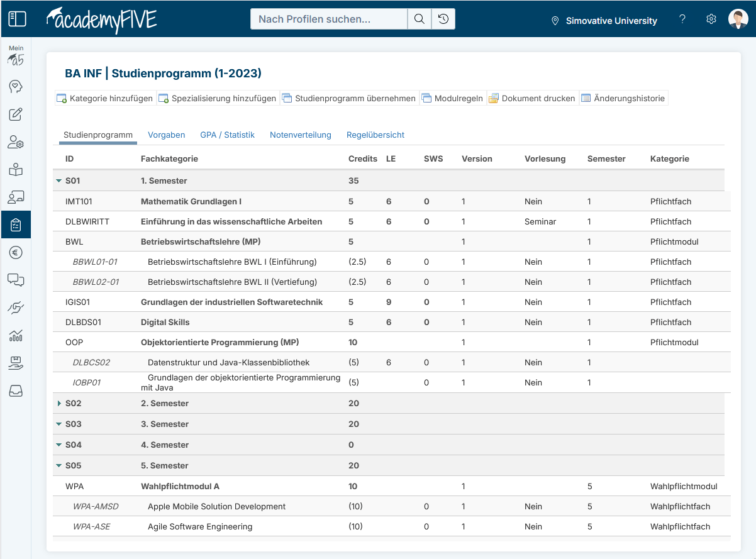Viewport: 756px width, 559px height.
Task: Open the search history clock icon
Action: tap(443, 19)
